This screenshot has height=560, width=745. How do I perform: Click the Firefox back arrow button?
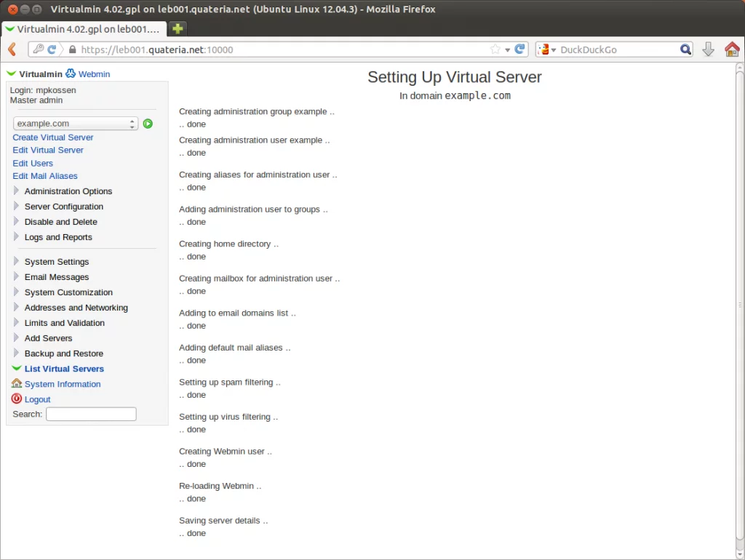[12, 49]
